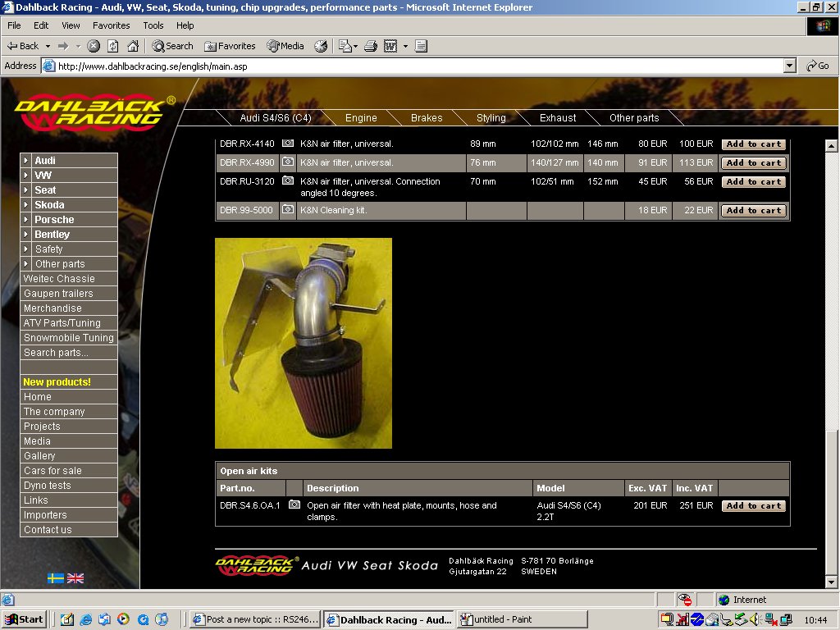Open the Favorites menu in the menu bar
This screenshot has width=840, height=630.
111,25
